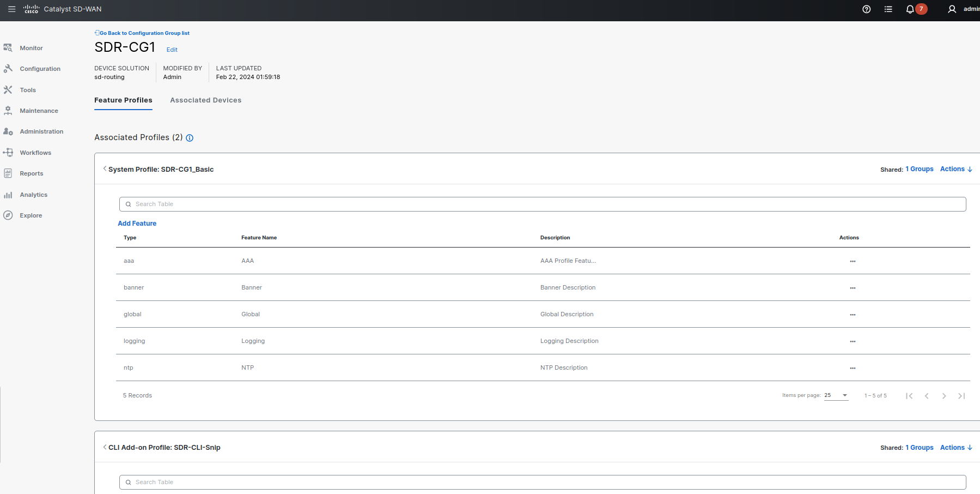Click Edit next to the SDR-CG1 title

pos(172,50)
